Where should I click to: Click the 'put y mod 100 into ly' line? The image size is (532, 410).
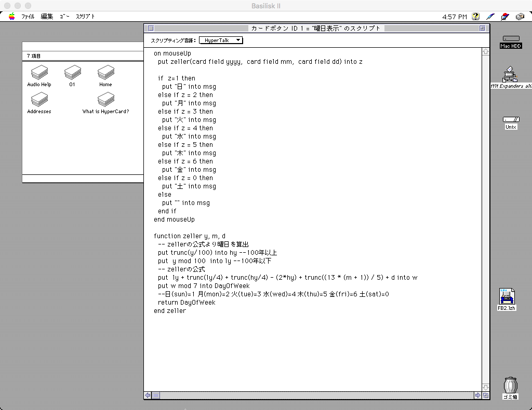pos(215,261)
